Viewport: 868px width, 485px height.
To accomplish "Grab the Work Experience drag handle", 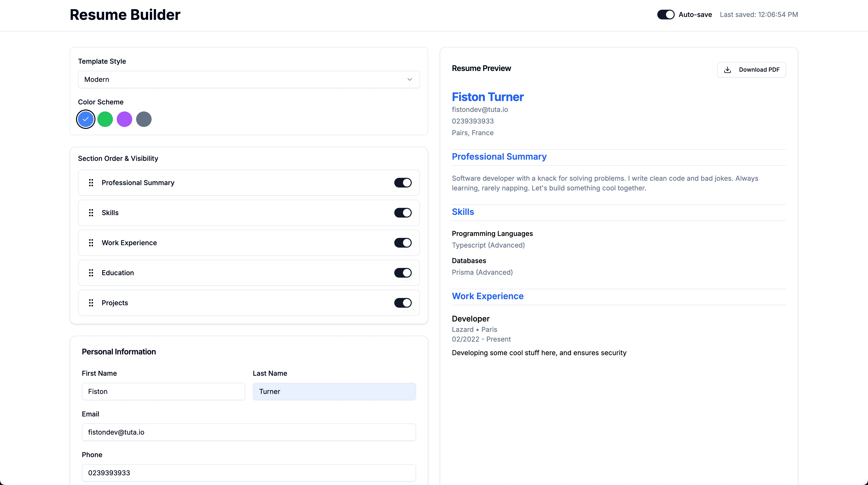I will coord(91,243).
